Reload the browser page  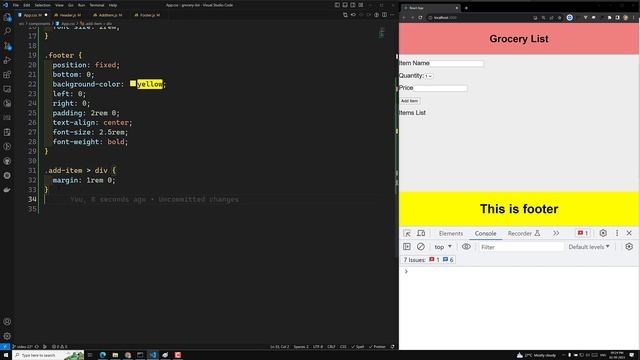pyautogui.click(x=420, y=18)
